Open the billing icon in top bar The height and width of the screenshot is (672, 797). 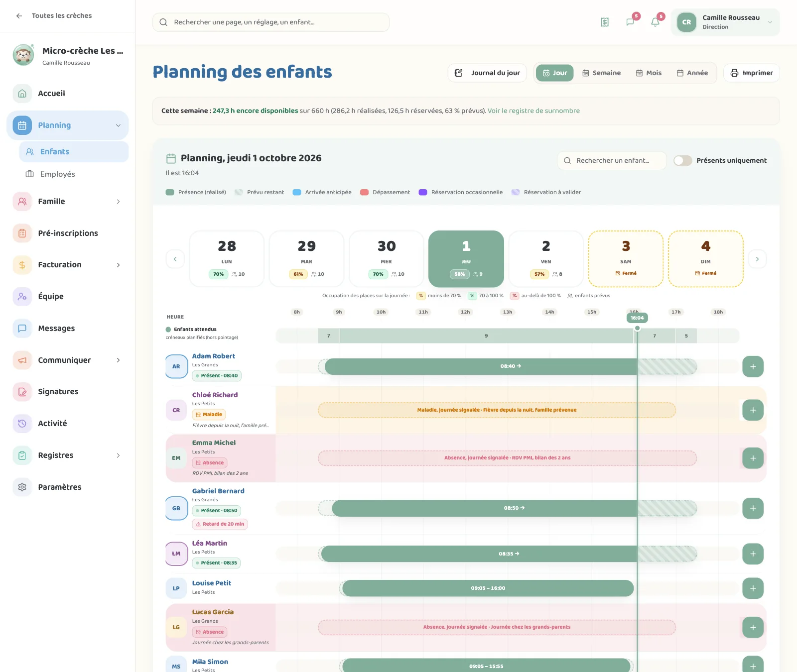coord(604,22)
